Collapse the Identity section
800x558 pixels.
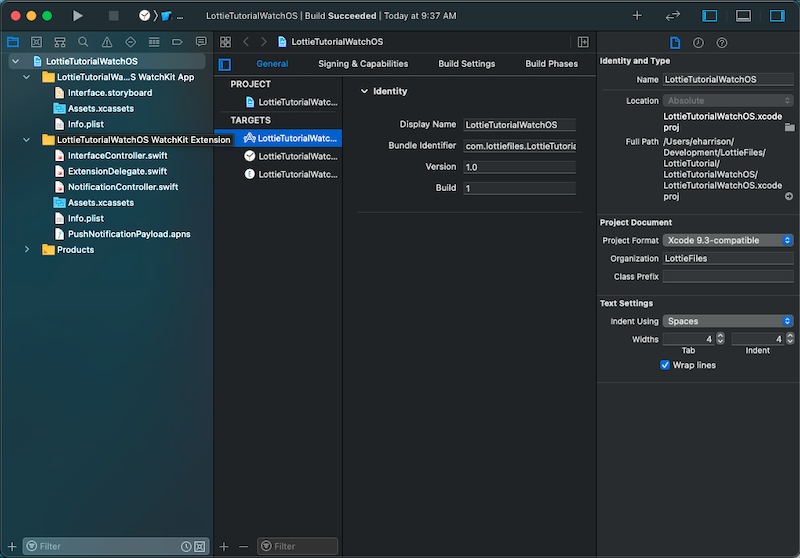(364, 91)
